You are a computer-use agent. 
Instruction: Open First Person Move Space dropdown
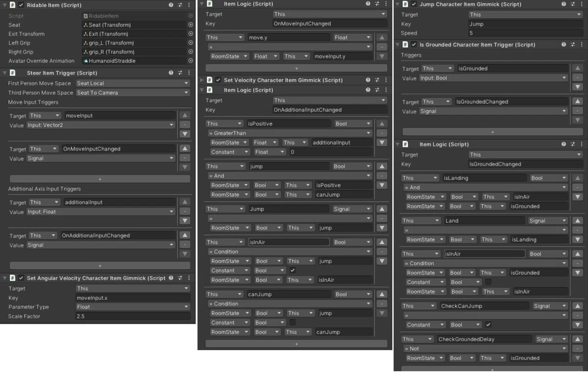click(x=133, y=83)
